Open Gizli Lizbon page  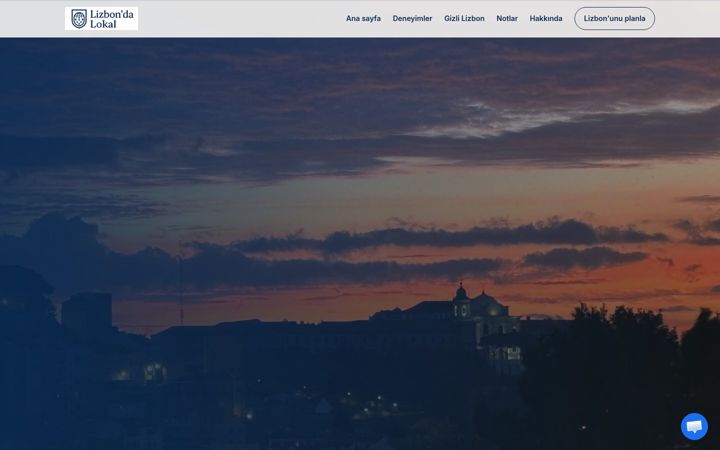point(464,18)
